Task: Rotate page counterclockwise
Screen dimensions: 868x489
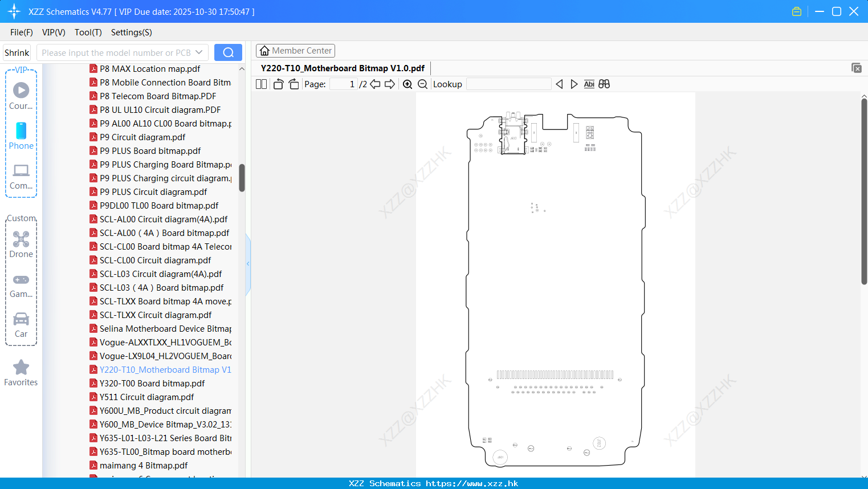Action: [278, 84]
